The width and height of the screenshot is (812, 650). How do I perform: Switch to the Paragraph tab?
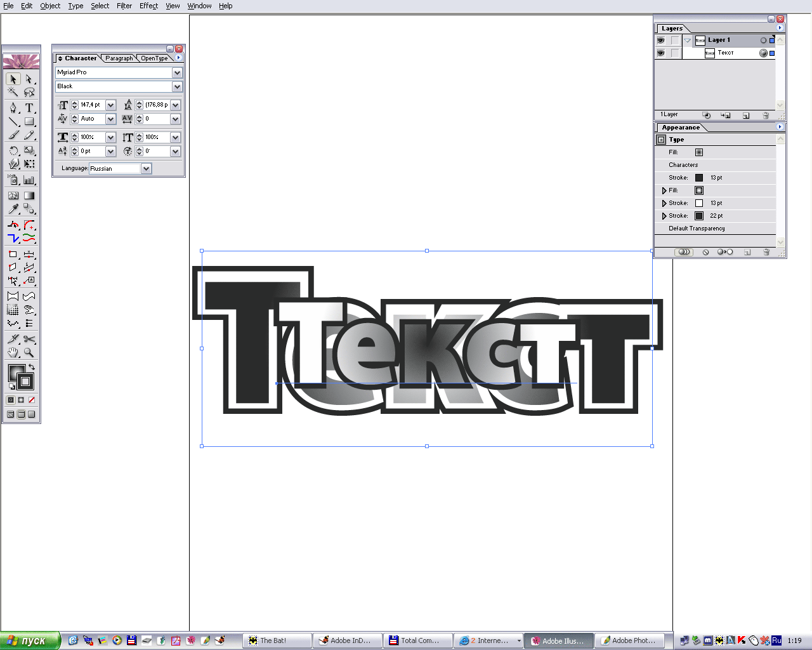pos(119,58)
